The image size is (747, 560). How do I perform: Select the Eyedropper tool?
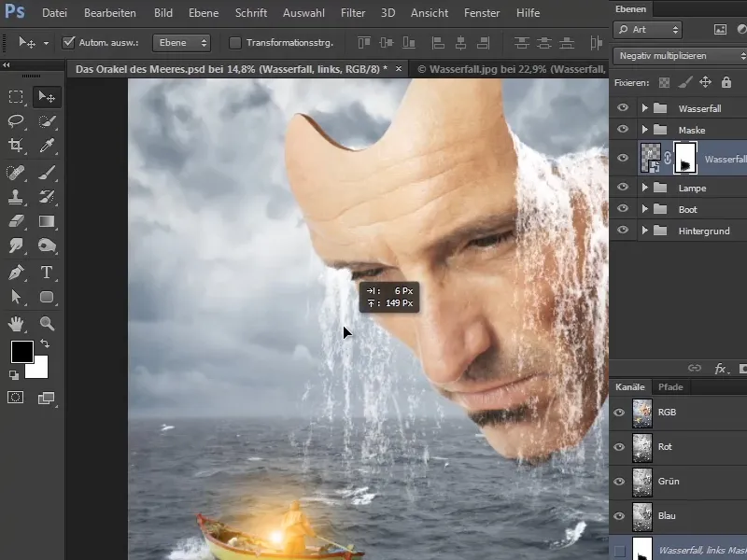[47, 146]
